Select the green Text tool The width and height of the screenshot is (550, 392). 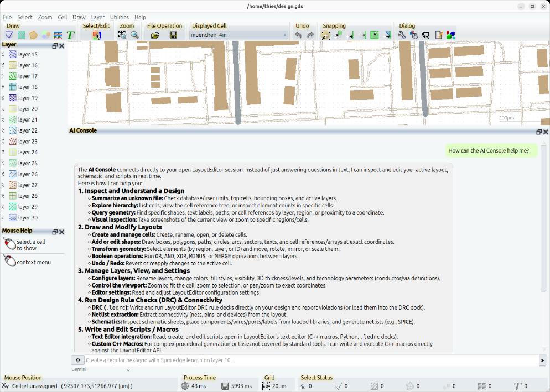[70, 35]
